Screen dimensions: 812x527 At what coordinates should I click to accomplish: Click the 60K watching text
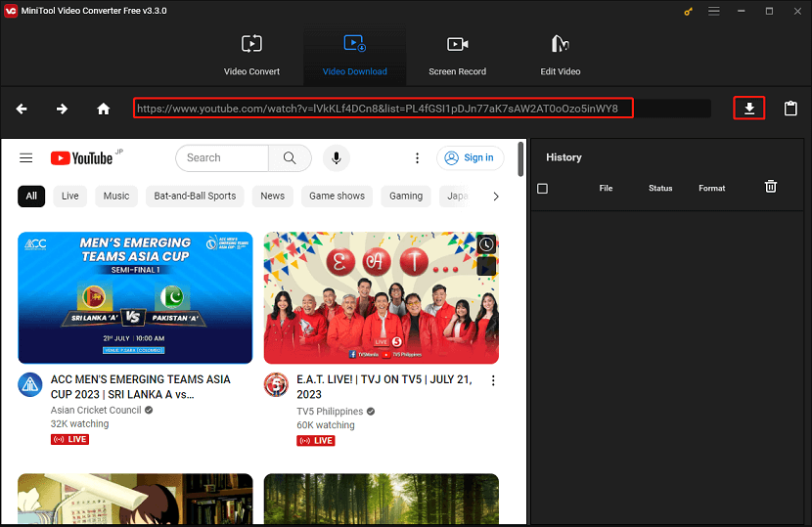(x=325, y=425)
